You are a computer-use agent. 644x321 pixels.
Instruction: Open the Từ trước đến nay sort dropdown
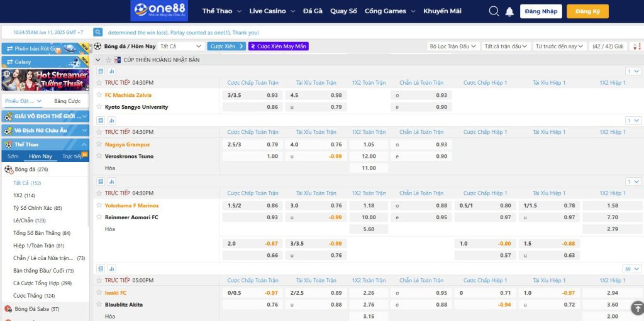point(559,46)
